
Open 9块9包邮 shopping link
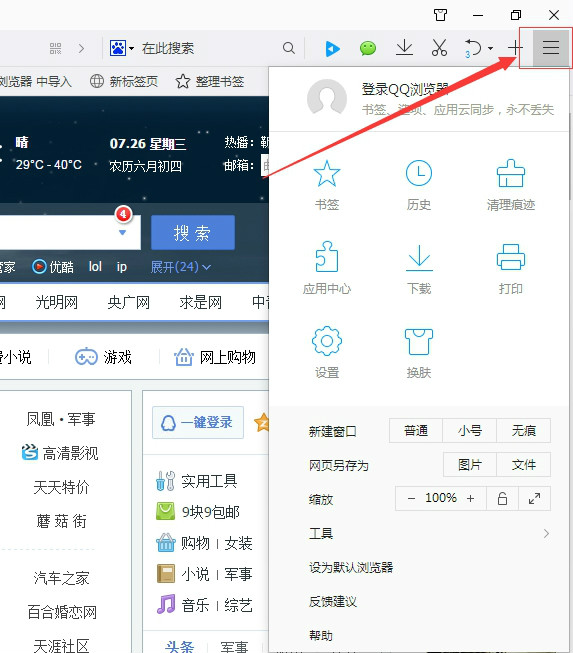point(198,511)
